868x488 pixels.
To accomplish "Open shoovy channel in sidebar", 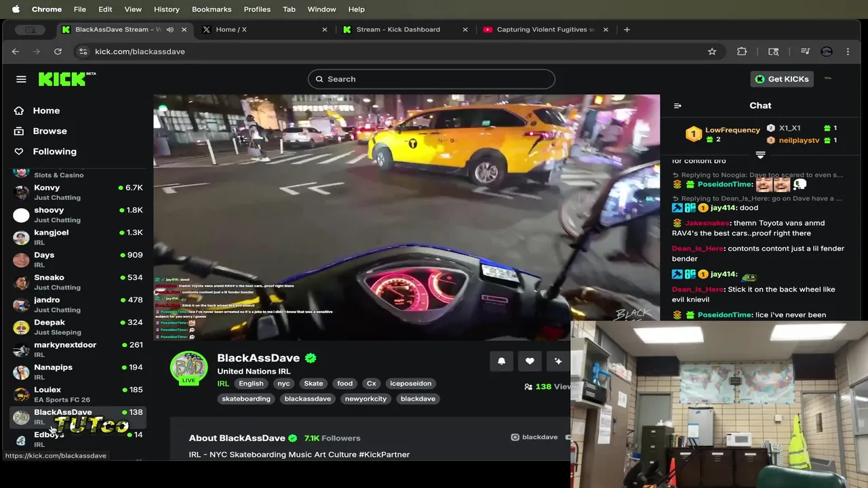I will (x=78, y=215).
